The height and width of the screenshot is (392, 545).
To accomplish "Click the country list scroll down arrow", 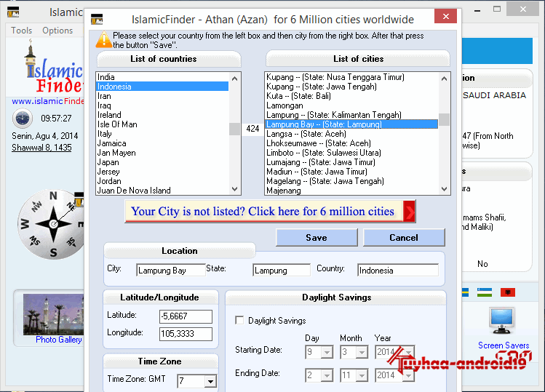I will pyautogui.click(x=234, y=189).
